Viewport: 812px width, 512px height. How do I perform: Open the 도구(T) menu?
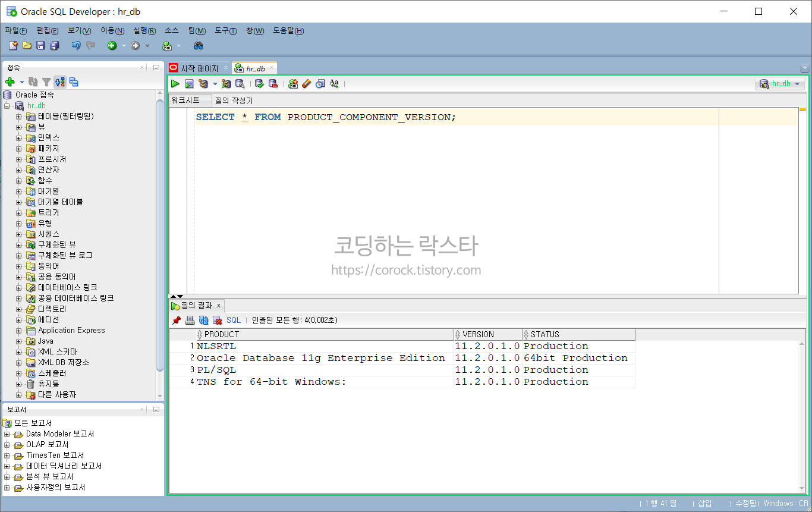(226, 31)
